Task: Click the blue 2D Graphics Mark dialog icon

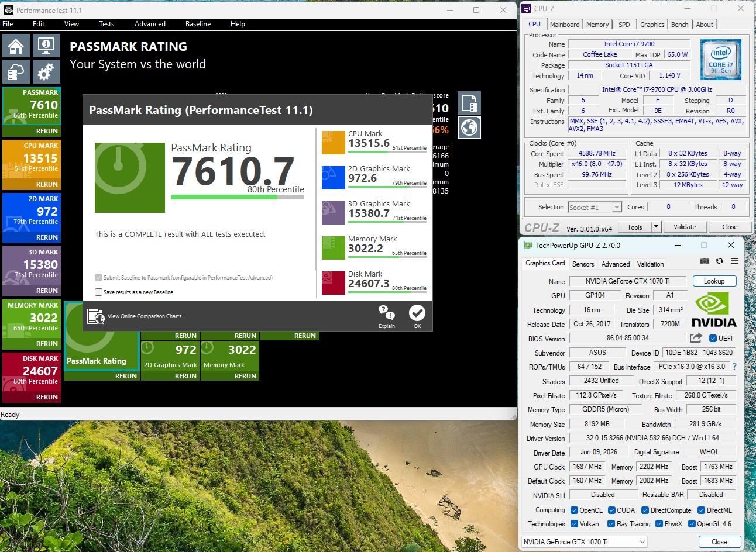Action: click(334, 178)
